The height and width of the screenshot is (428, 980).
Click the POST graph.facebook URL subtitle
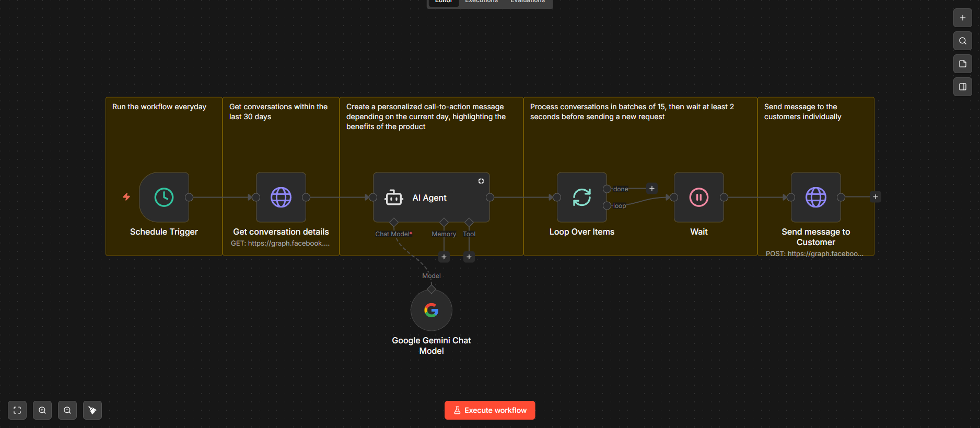point(815,254)
